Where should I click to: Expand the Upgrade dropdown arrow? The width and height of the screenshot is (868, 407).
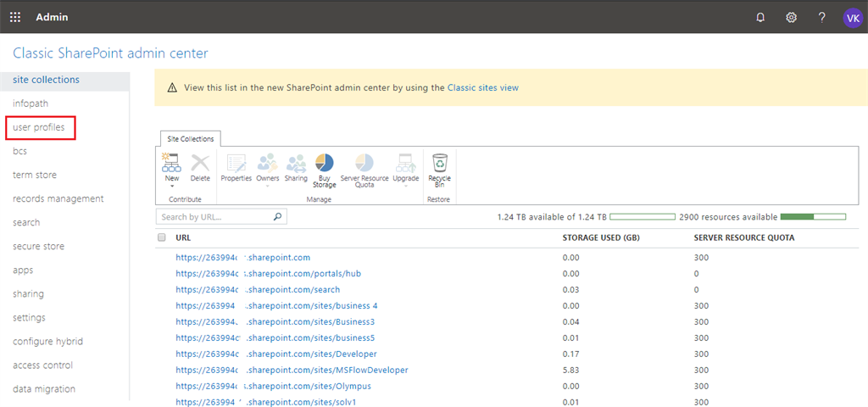click(x=405, y=187)
